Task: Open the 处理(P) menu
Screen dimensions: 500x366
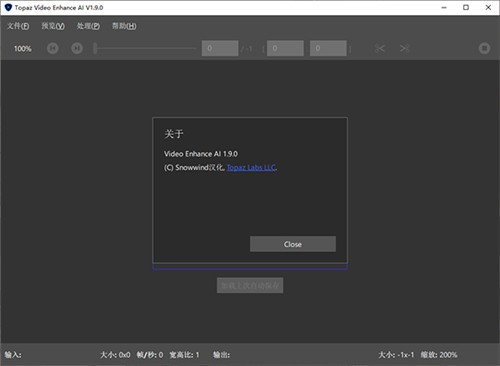Action: 88,26
